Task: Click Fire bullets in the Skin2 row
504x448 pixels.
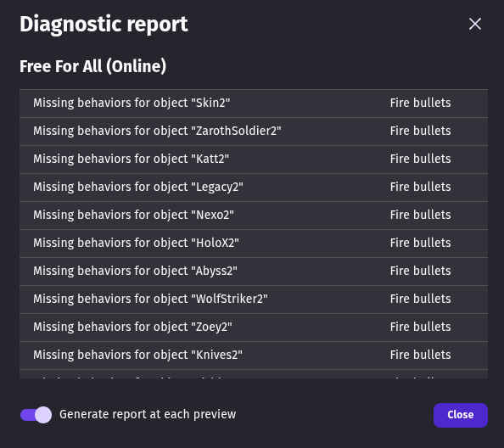Action: coord(421,103)
